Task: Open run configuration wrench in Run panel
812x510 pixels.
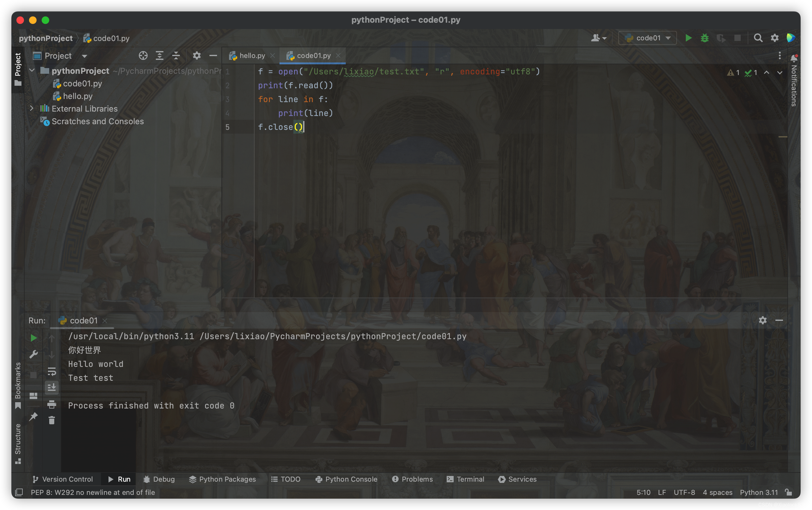Action: (x=33, y=354)
